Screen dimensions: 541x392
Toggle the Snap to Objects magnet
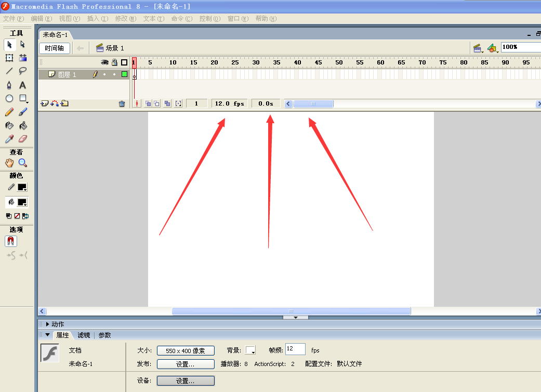point(11,241)
